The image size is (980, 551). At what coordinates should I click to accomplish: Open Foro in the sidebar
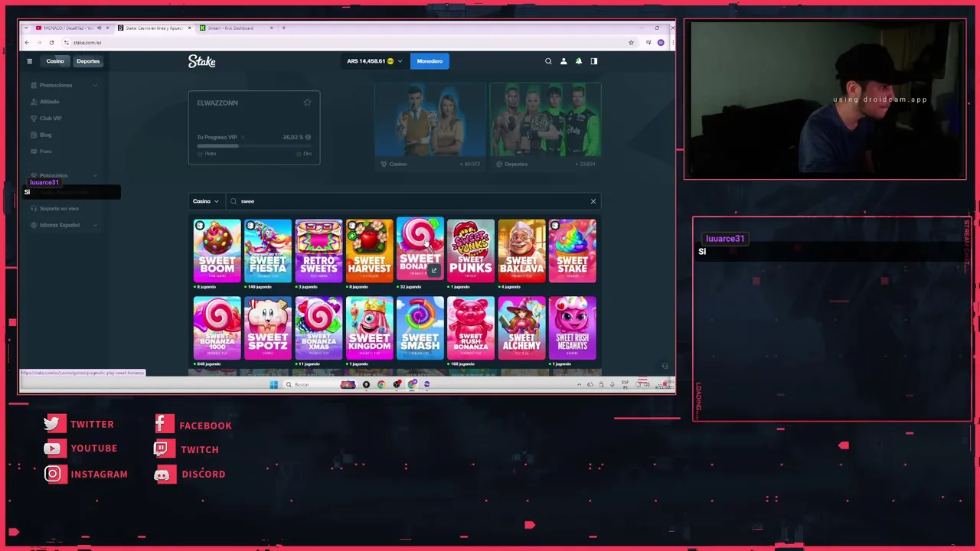click(x=45, y=151)
